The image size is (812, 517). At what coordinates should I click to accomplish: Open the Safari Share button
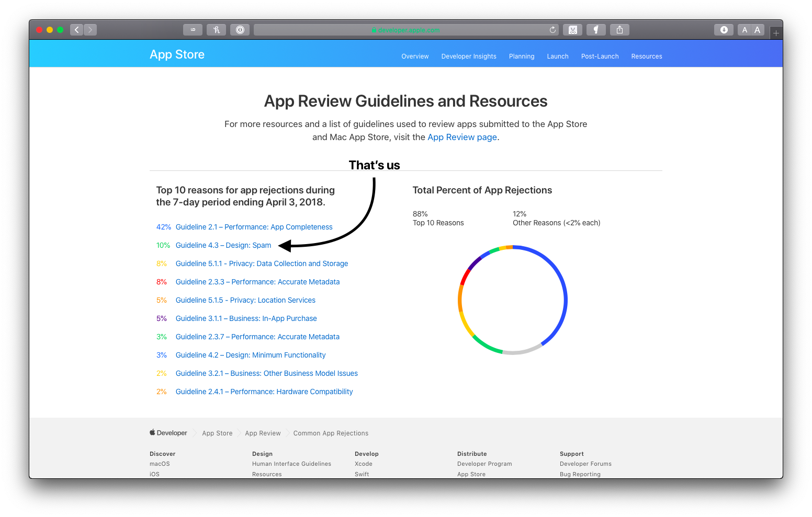[x=619, y=30]
